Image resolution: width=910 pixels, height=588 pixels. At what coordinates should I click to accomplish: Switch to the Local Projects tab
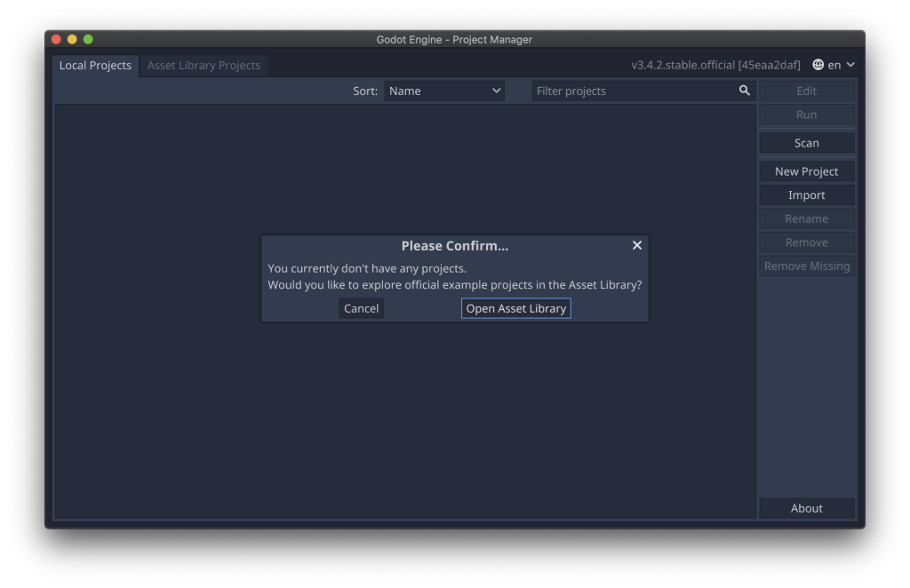95,66
